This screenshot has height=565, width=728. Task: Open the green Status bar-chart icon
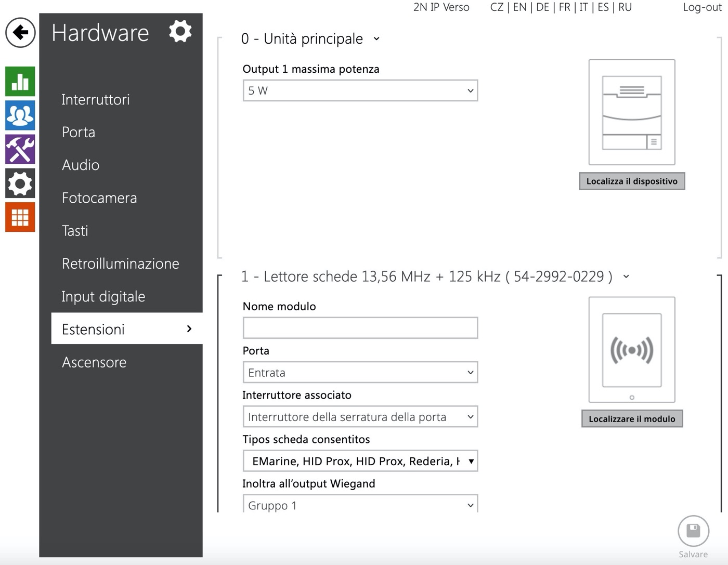tap(20, 82)
